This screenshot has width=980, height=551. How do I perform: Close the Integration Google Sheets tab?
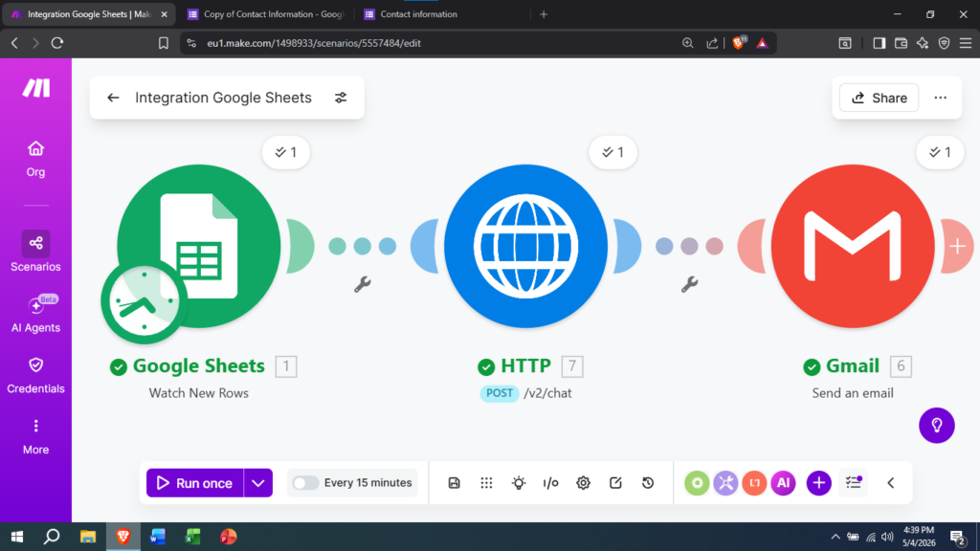164,14
